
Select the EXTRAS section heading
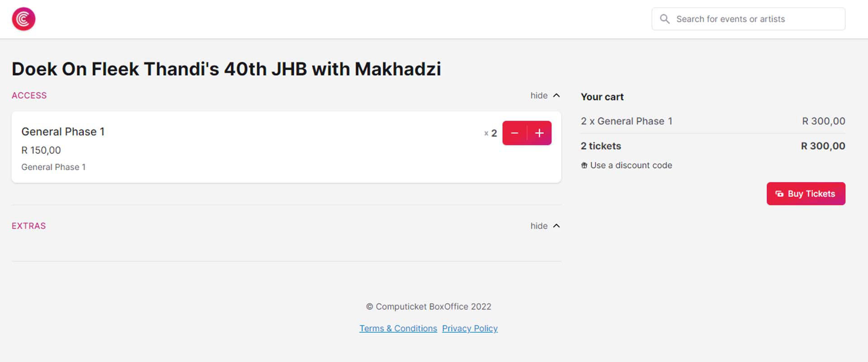click(29, 226)
